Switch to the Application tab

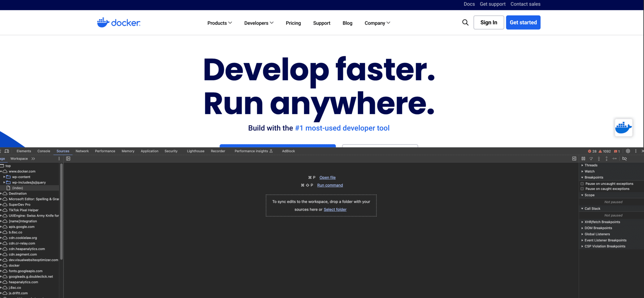pos(150,151)
